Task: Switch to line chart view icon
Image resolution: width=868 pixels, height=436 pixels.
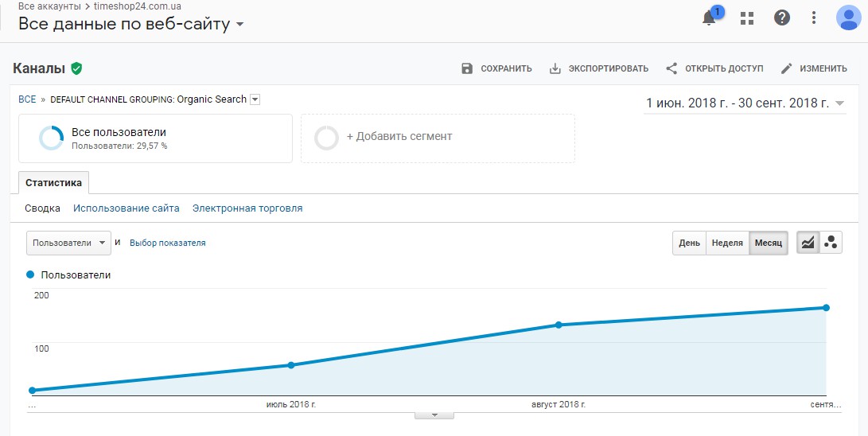Action: (808, 243)
